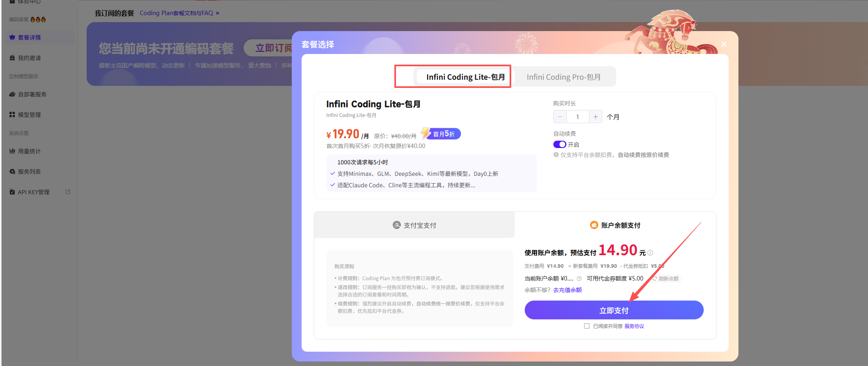Image resolution: width=868 pixels, height=366 pixels.
Task: Choose 支付宝支付 payment tab
Action: pyautogui.click(x=414, y=225)
